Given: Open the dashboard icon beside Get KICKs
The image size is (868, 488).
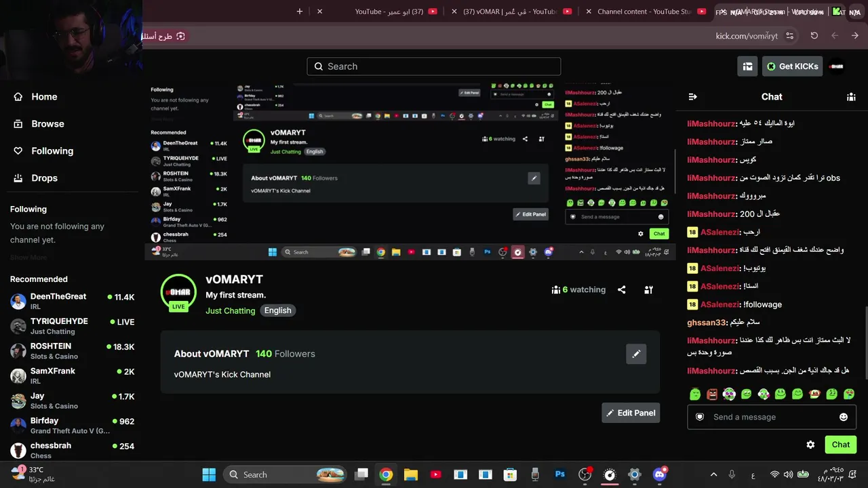Looking at the screenshot, I should [747, 66].
